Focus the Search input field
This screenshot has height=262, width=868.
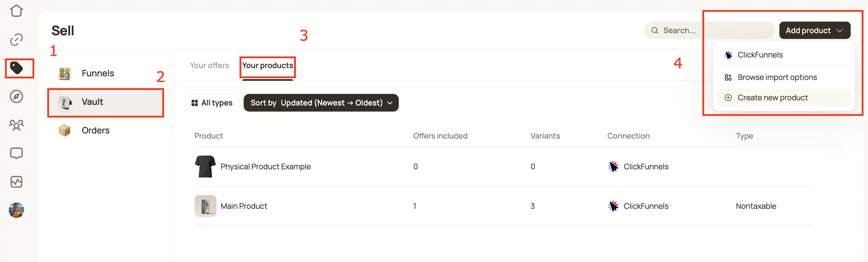tap(709, 30)
